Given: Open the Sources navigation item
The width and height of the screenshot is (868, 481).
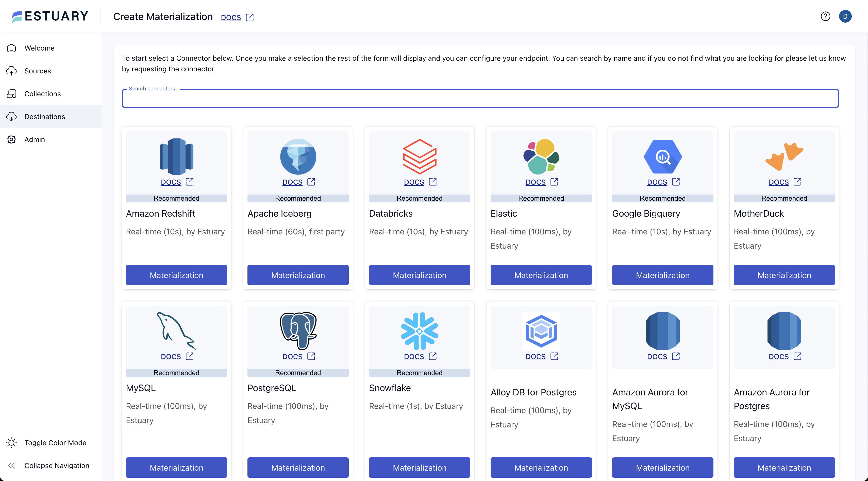Looking at the screenshot, I should (37, 71).
